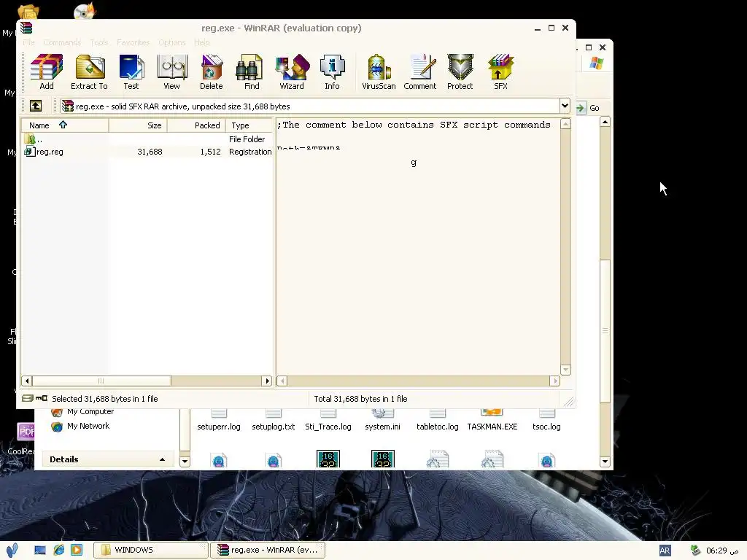Viewport: 747px width, 560px height.
Task: Collapse the Details panel in Explorer
Action: (162, 459)
